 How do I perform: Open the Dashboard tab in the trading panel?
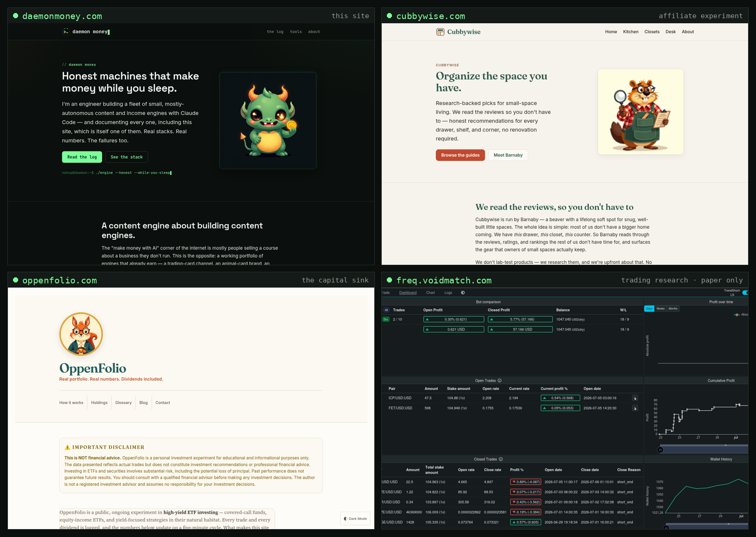click(408, 293)
